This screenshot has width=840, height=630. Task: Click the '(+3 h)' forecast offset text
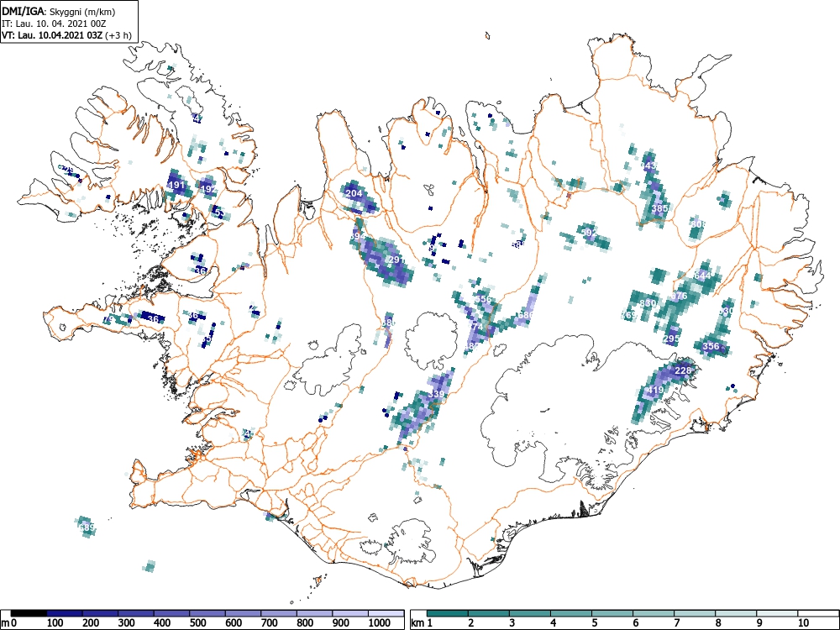point(118,35)
